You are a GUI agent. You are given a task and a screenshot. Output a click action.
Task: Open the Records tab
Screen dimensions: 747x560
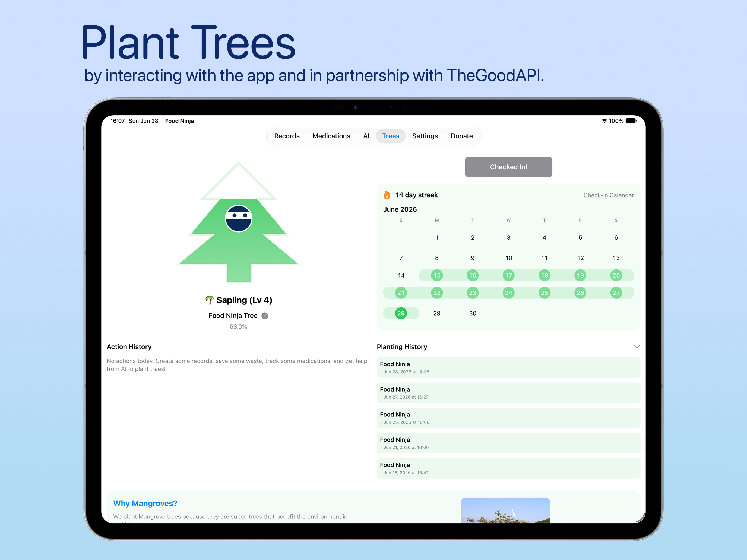tap(287, 136)
